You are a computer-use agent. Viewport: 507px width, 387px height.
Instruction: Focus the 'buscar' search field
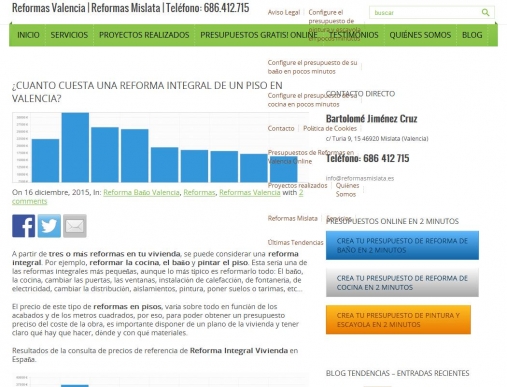click(431, 13)
